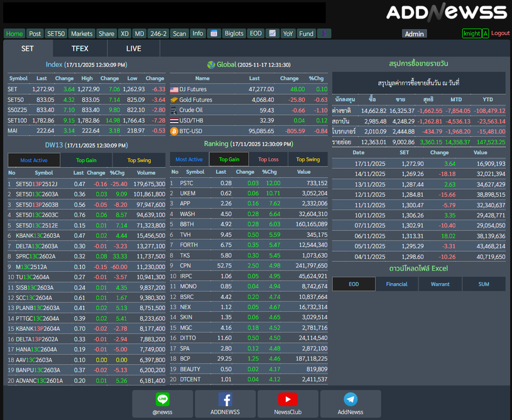The width and height of the screenshot is (512, 420).
Task: Open the AddNewss Telegram icon
Action: pos(351,401)
